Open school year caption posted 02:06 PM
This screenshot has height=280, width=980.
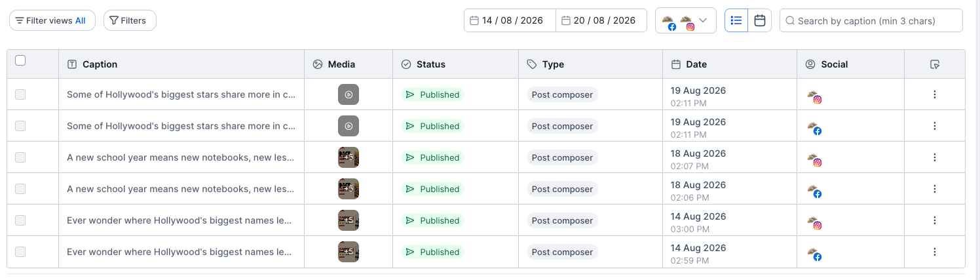point(180,189)
